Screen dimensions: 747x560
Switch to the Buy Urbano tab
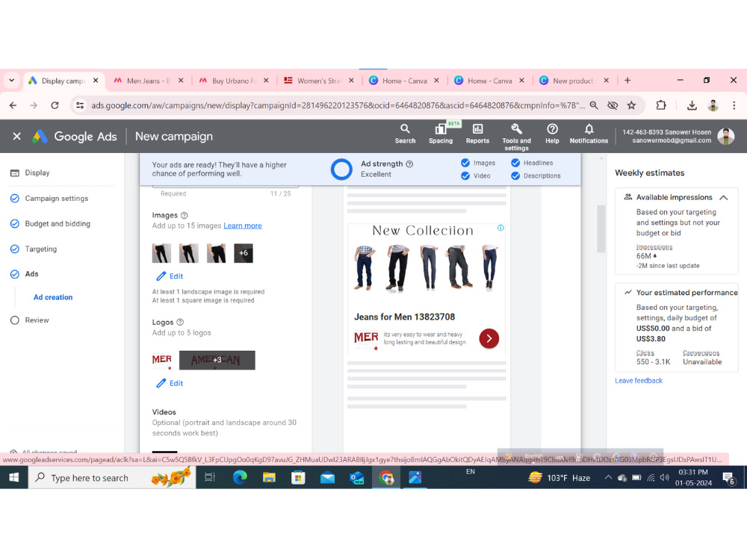click(234, 81)
